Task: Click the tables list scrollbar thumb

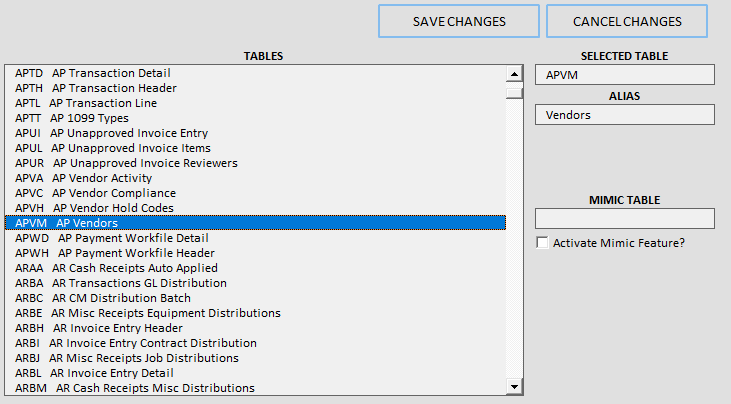Action: tap(514, 93)
